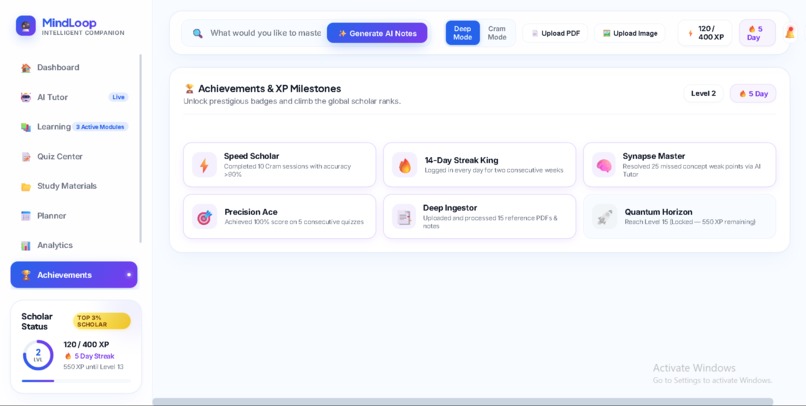The image size is (806, 406).
Task: Click the search field 'What would you like to master'
Action: pos(265,33)
